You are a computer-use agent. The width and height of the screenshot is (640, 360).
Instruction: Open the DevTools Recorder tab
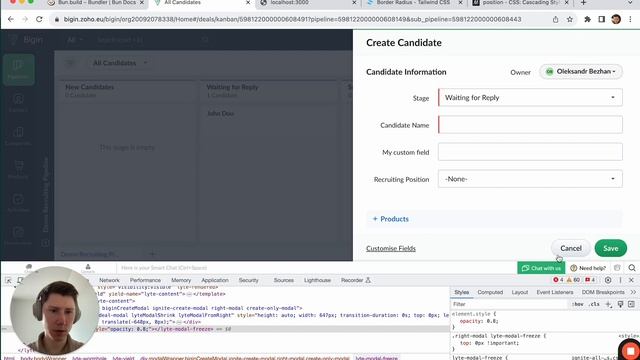click(x=356, y=280)
